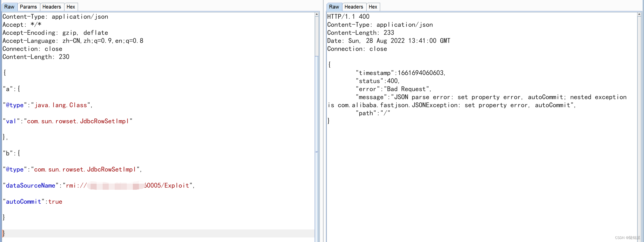Click the response 'Connection: close' line
644x242 pixels.
[357, 49]
